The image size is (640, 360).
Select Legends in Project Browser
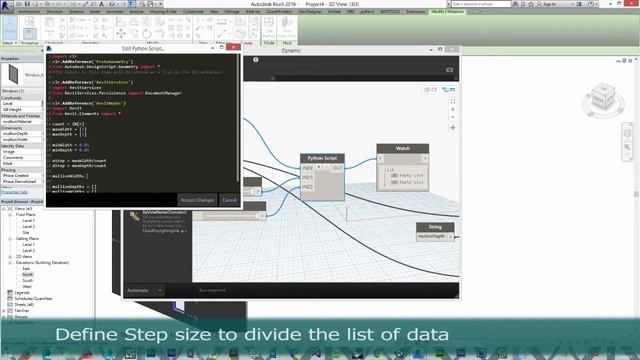point(22,293)
